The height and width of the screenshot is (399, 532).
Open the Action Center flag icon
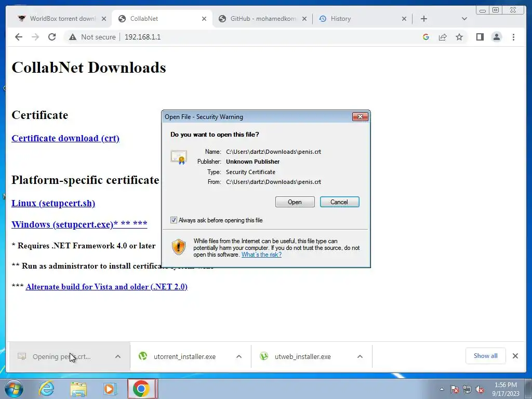point(455,389)
